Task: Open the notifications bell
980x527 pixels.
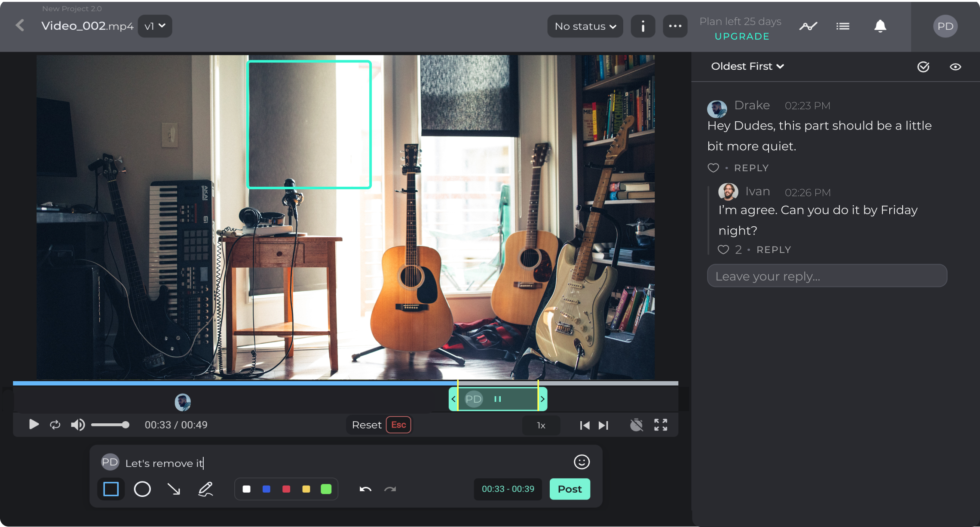Action: (880, 26)
